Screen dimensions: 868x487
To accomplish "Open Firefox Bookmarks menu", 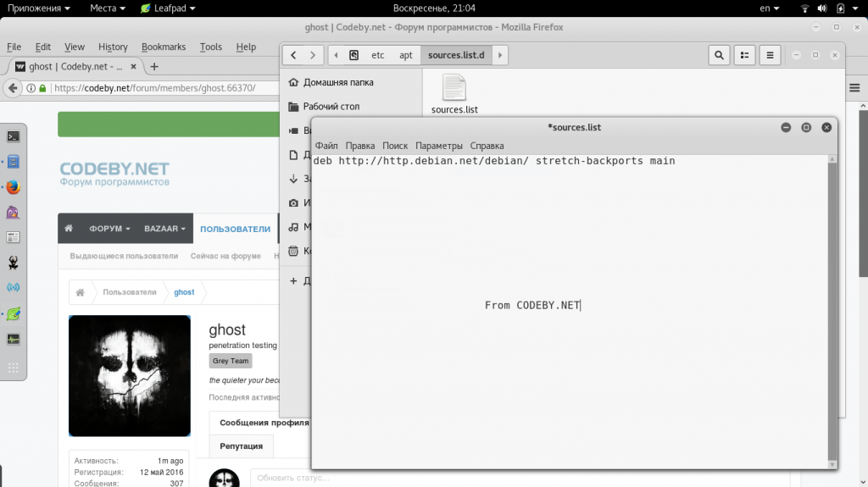I will click(x=164, y=47).
